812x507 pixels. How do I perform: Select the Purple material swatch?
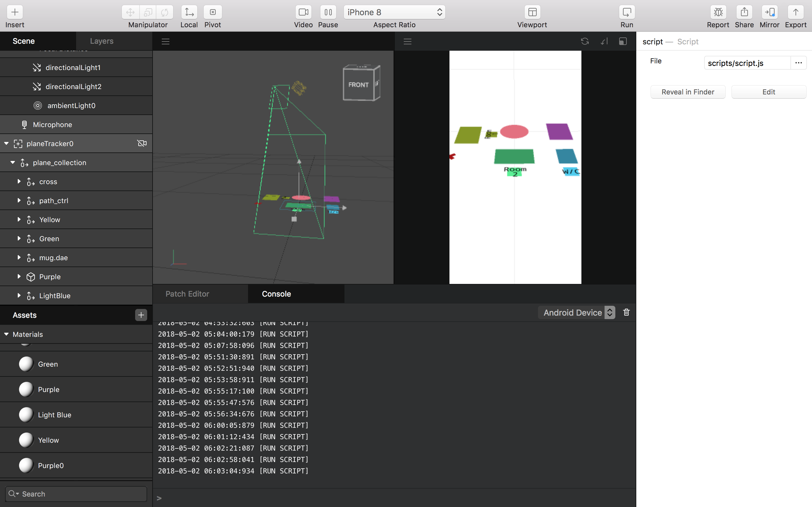click(26, 389)
